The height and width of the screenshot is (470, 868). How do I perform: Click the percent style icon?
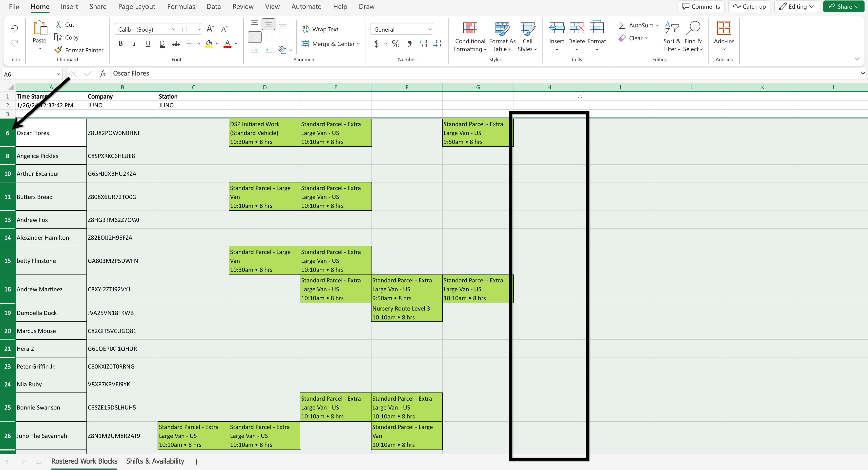point(395,44)
